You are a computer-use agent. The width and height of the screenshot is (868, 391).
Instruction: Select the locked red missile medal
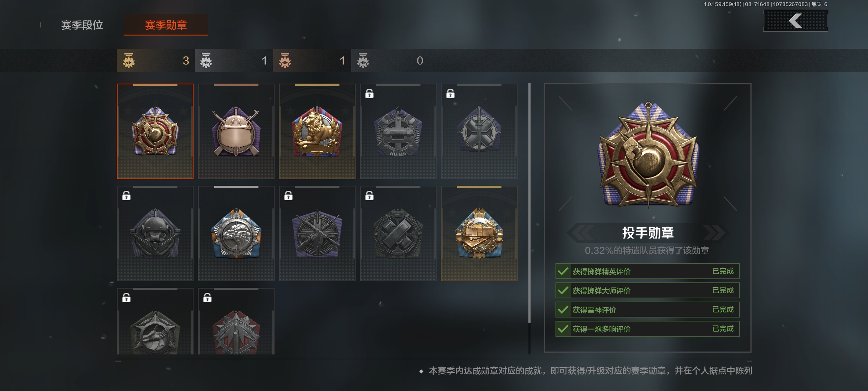click(x=236, y=321)
